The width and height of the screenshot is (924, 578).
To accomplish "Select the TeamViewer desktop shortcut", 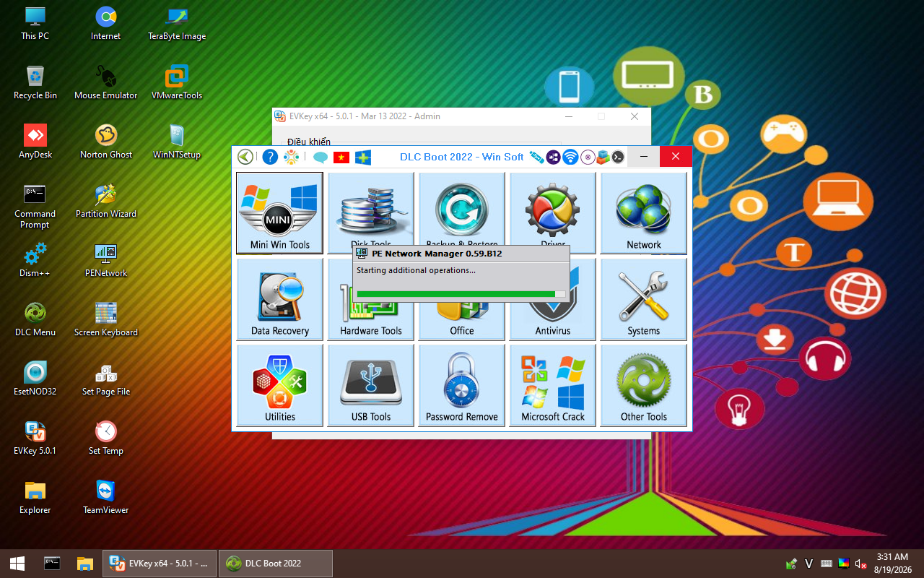I will (106, 497).
